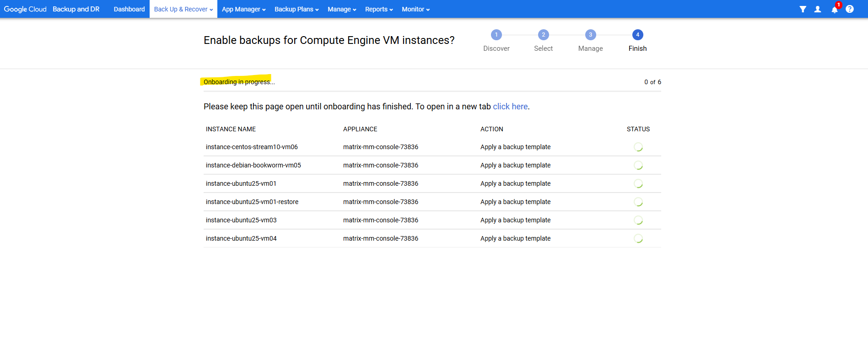This screenshot has height=339, width=868.
Task: Select the instance-ubuntu25-vm01-restore row name
Action: [x=252, y=202]
